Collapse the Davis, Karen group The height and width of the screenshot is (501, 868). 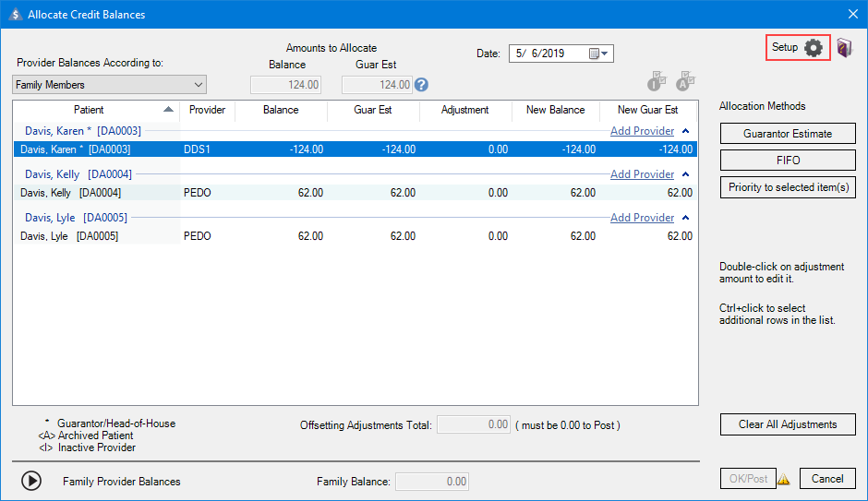pyautogui.click(x=685, y=131)
